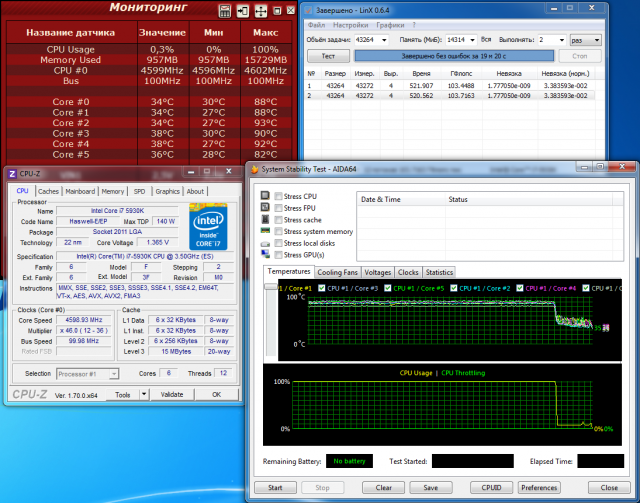Enable the Stress CPU checkbox
This screenshot has height=503, width=640.
click(x=278, y=196)
